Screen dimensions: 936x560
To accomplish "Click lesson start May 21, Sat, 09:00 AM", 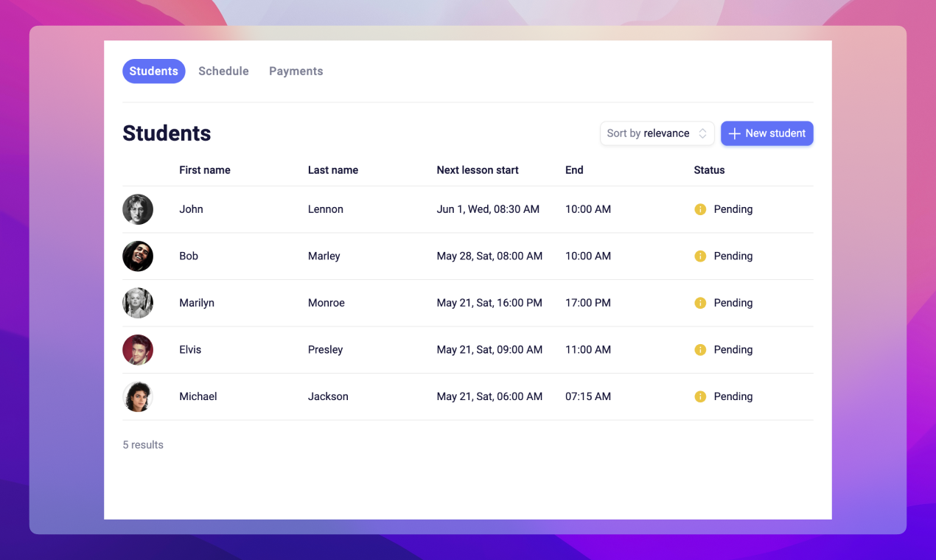I will pos(489,350).
